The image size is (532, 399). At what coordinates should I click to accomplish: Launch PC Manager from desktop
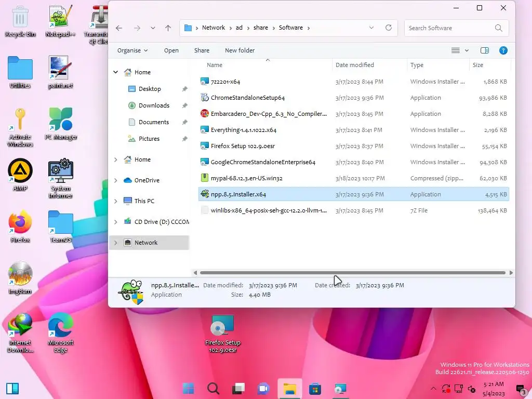tap(61, 124)
